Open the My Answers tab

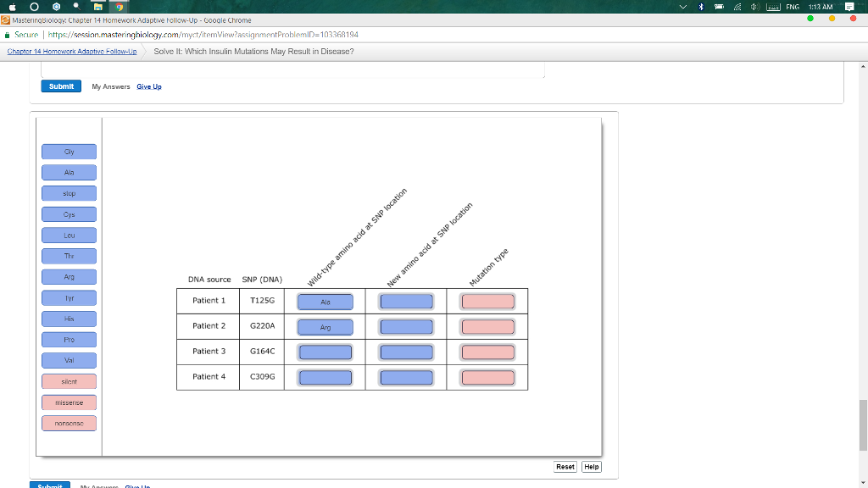(111, 86)
